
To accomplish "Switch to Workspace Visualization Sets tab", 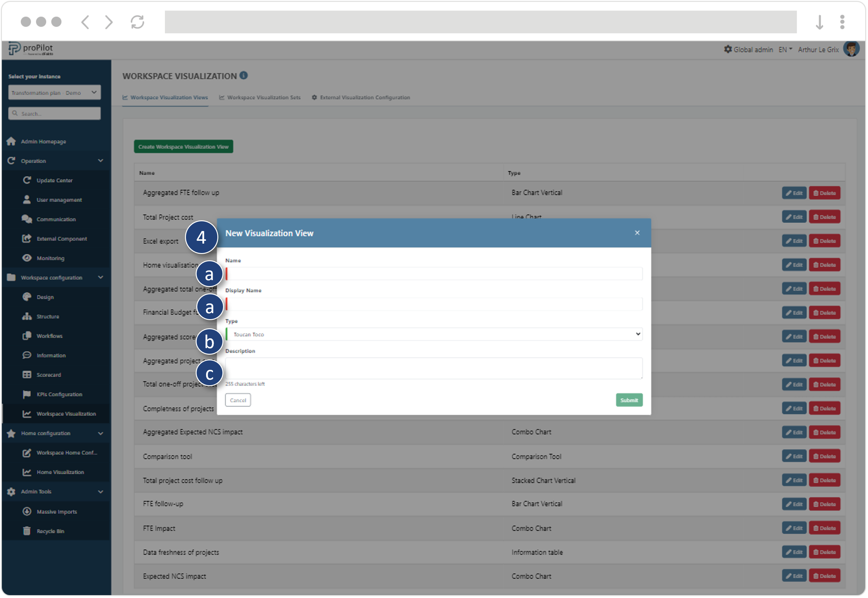I will point(260,98).
